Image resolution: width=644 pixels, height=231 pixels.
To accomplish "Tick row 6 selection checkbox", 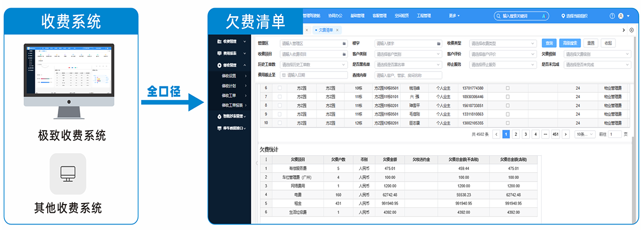I will 279,88.
